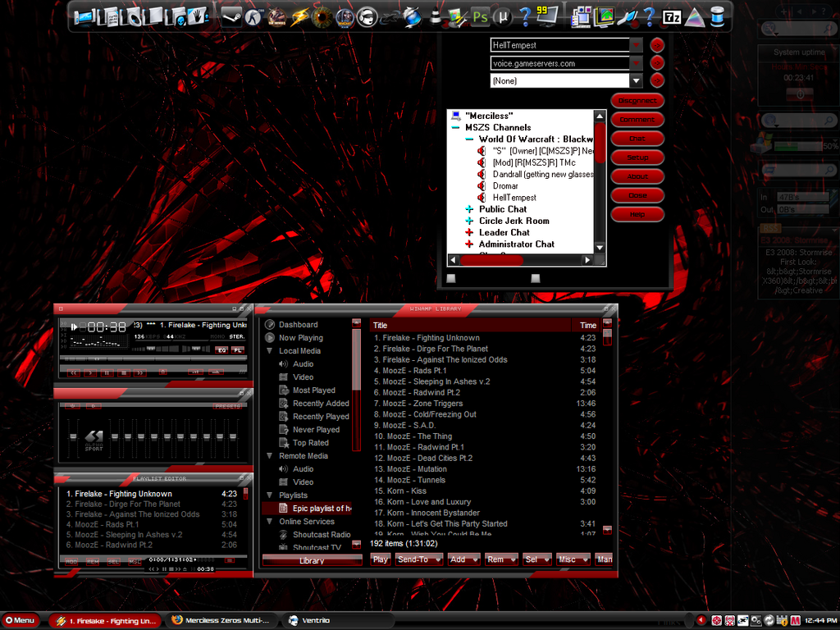Toggle the equalizer power button

[x=72, y=406]
